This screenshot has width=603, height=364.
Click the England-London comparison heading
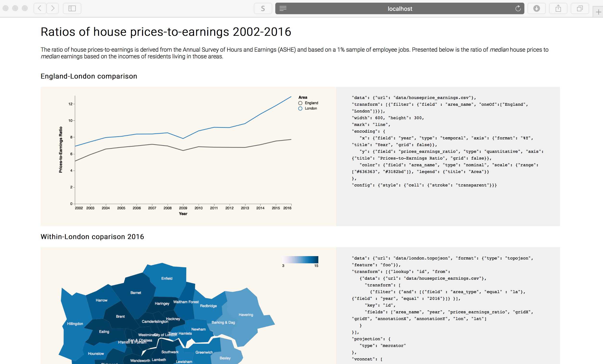89,76
